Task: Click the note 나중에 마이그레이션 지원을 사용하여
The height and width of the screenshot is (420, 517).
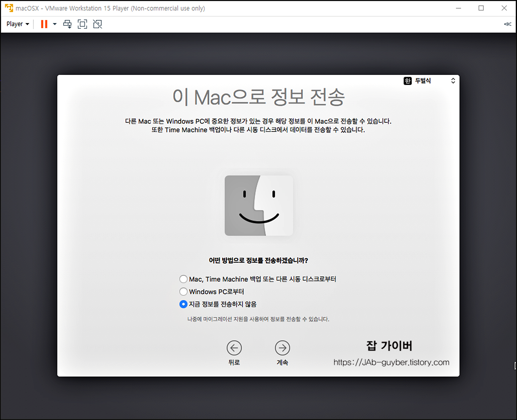Action: (258, 319)
